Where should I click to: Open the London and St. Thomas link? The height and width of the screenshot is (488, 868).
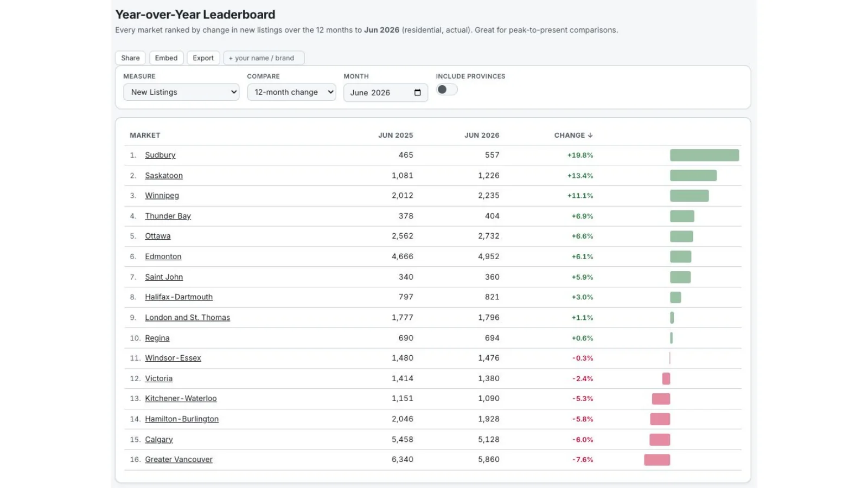tap(187, 317)
